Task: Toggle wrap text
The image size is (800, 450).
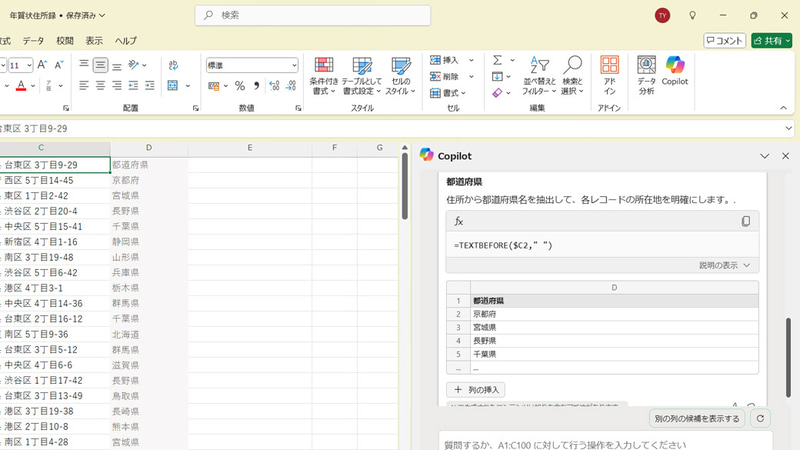Action: point(173,65)
